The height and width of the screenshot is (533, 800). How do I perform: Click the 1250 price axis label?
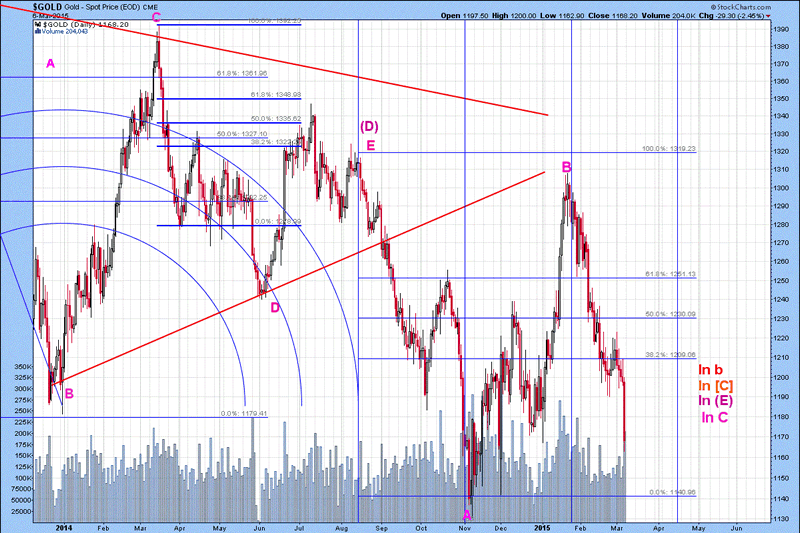[781, 281]
